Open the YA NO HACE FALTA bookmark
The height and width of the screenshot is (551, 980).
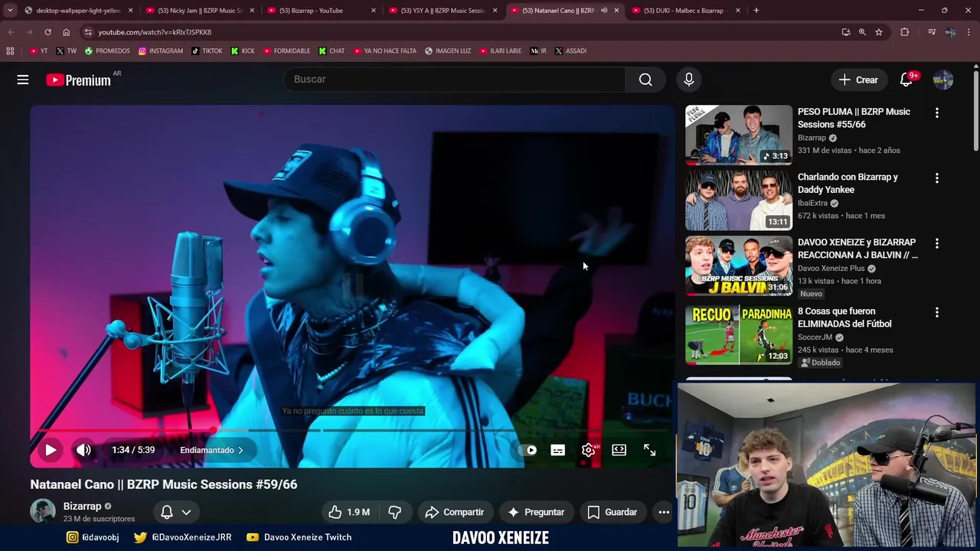point(385,51)
